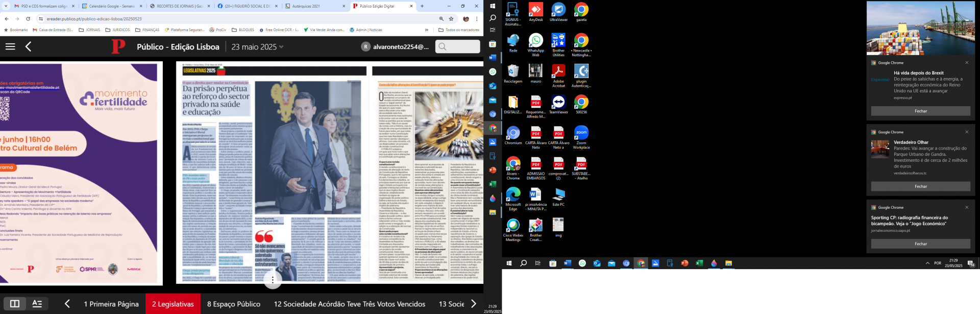980x314 pixels.
Task: Show hidden bookmarks with the double chevron
Action: 427,30
